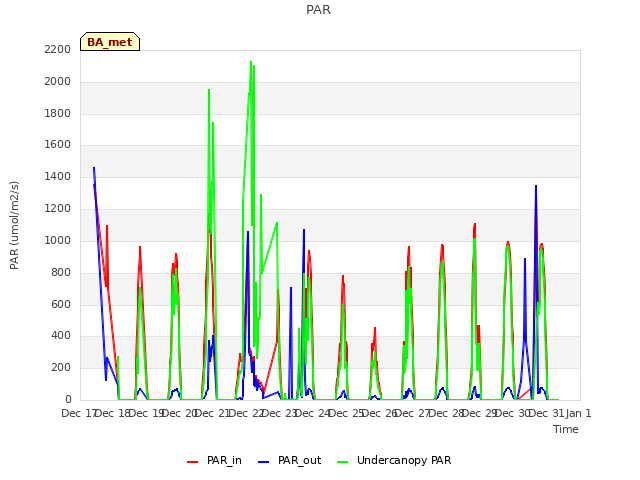Click the 600 y-axis tick label
This screenshot has width=640, height=480.
(61, 304)
